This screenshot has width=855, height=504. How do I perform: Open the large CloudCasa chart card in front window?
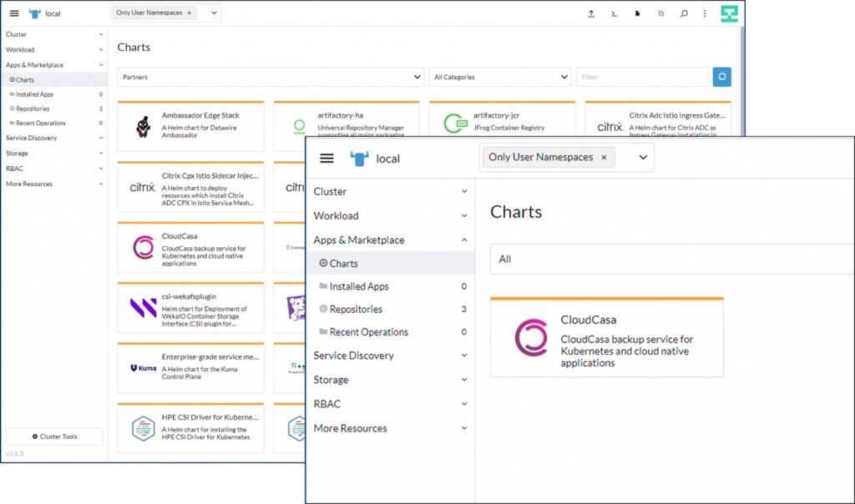click(x=607, y=337)
